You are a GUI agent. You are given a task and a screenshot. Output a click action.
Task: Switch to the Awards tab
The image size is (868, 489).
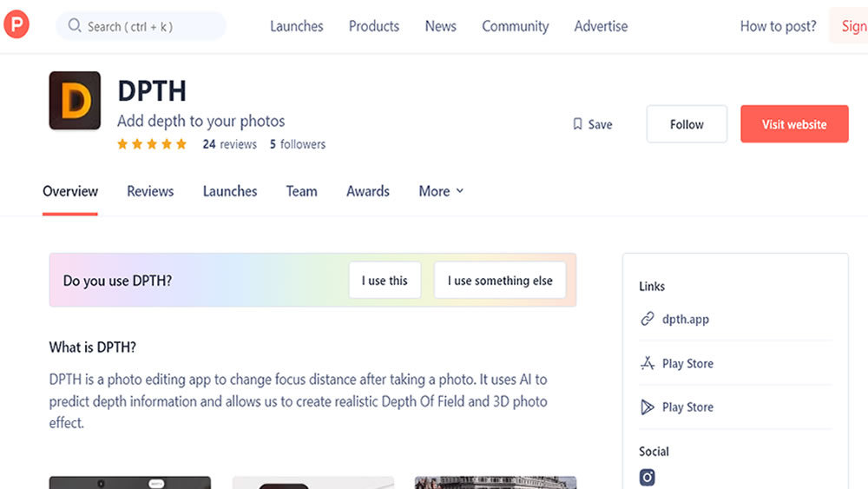pos(367,192)
